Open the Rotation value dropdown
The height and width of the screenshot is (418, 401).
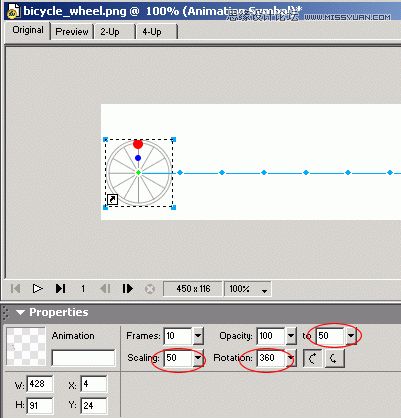point(291,358)
